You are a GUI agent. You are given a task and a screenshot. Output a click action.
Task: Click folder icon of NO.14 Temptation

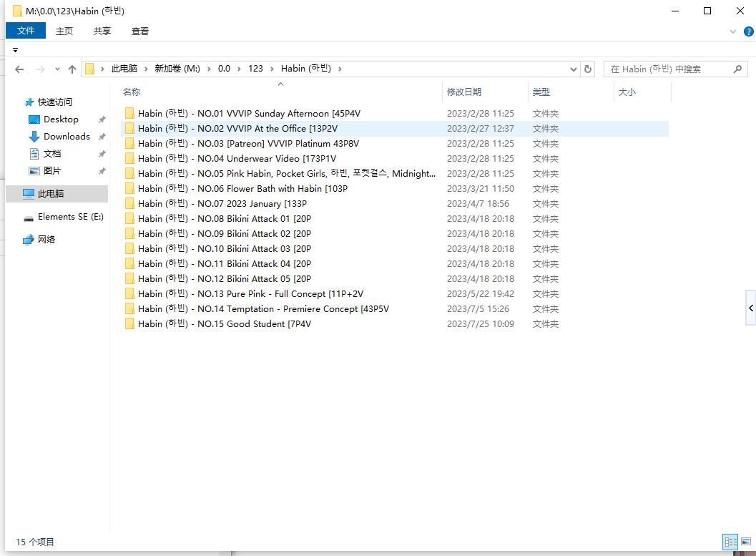click(129, 308)
